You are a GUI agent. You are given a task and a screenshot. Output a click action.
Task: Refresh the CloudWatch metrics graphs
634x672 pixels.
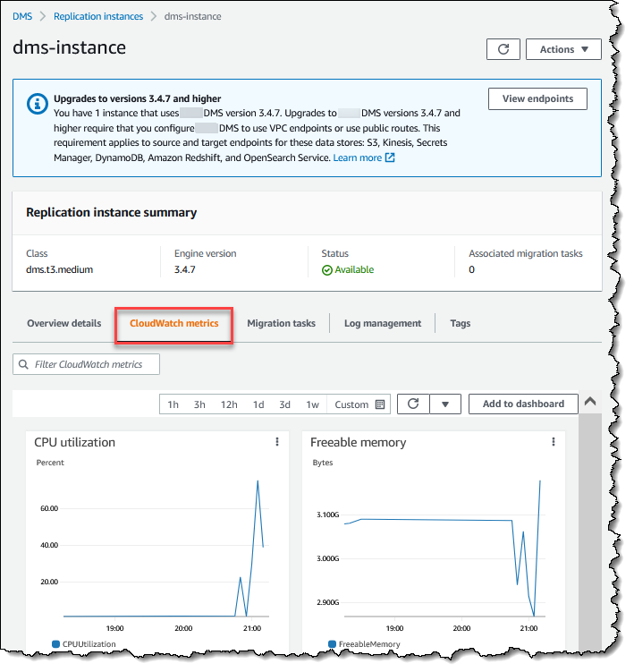412,404
